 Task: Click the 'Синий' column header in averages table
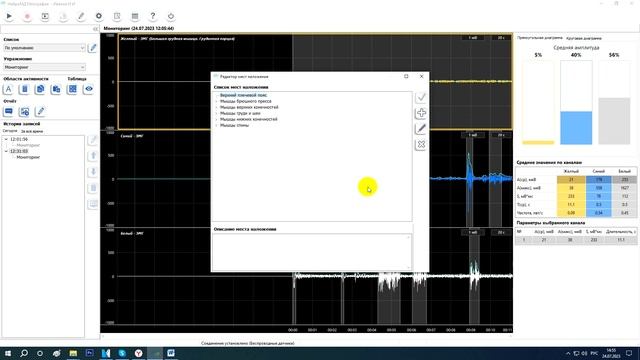coord(598,171)
